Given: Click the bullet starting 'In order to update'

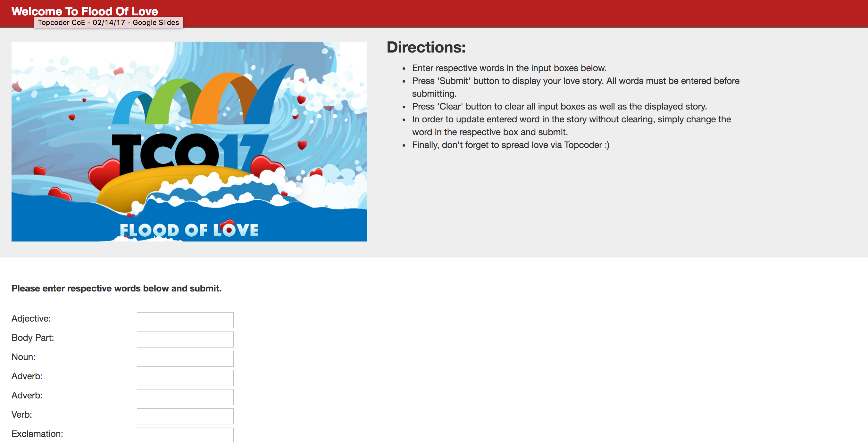Looking at the screenshot, I should [x=572, y=126].
